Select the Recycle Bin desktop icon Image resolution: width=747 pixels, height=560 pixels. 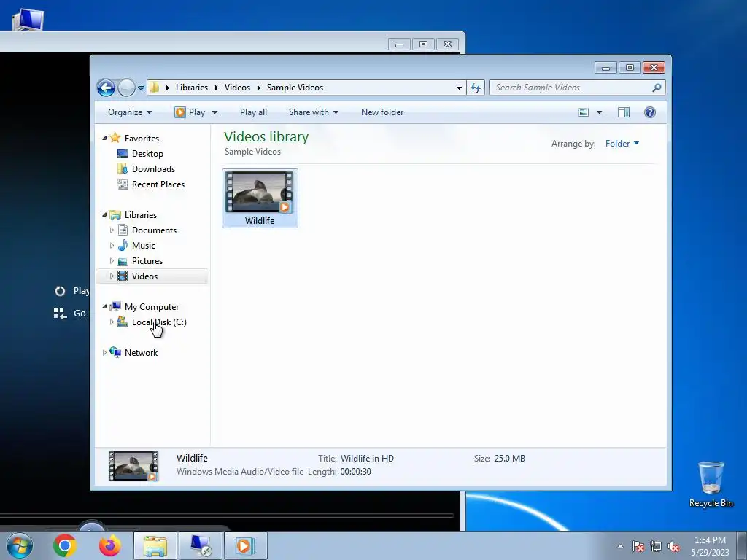[711, 484]
